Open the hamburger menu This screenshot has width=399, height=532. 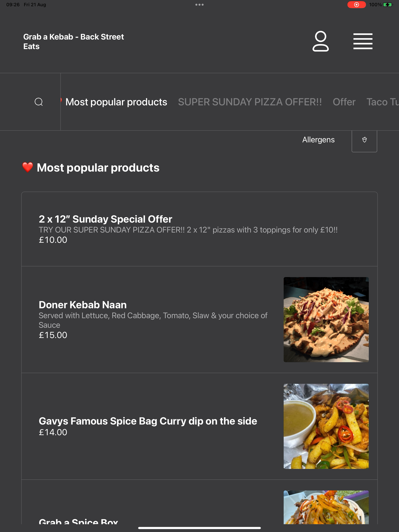pos(363,41)
